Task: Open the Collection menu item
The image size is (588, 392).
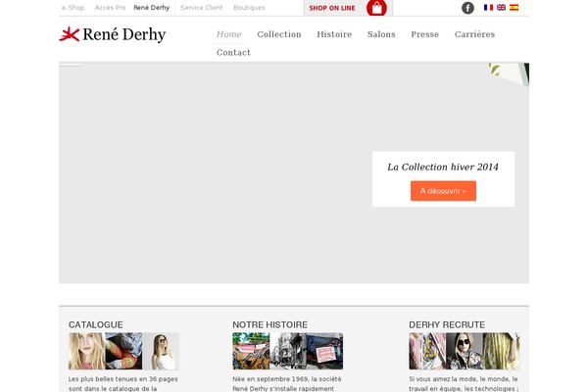Action: click(x=279, y=34)
